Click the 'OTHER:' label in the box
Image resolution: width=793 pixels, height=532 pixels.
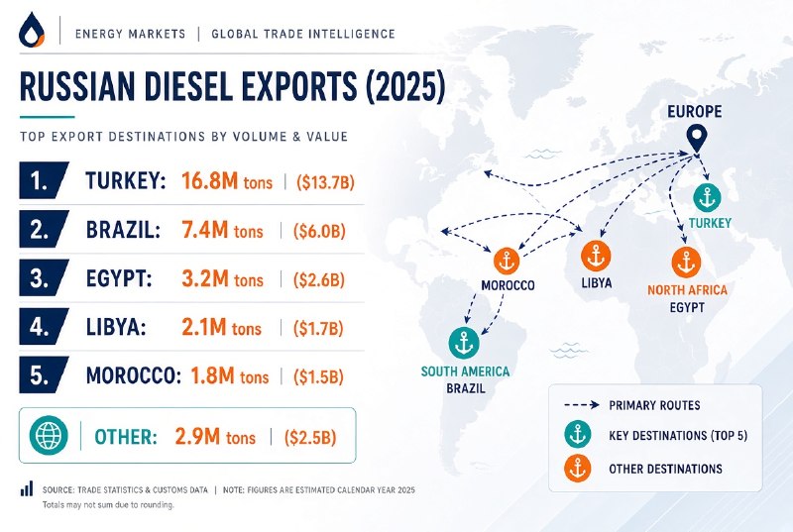126,437
